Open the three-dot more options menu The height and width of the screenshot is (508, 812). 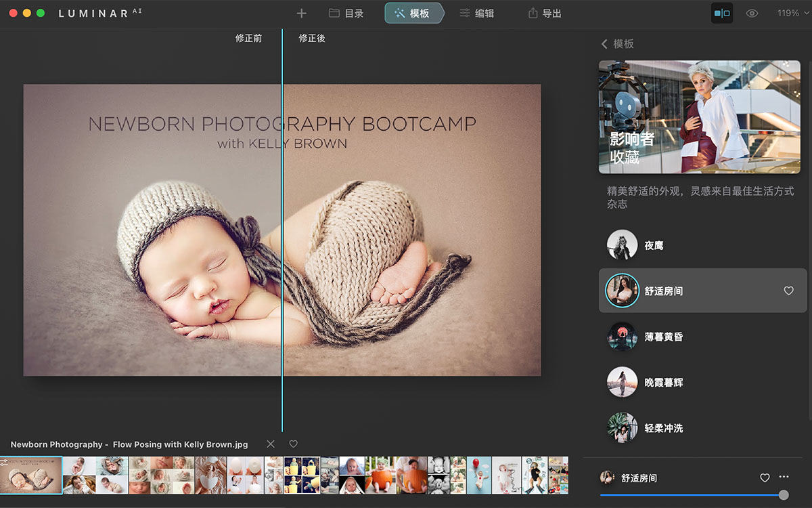[784, 477]
